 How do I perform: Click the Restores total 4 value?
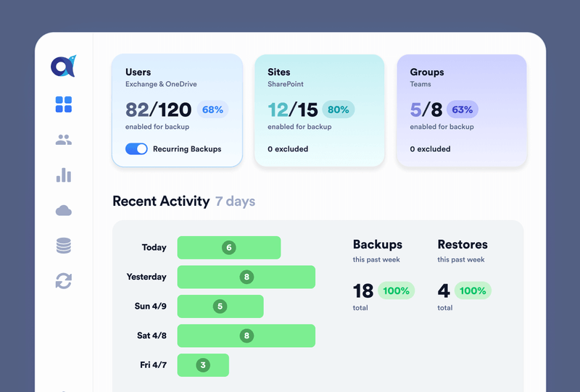coord(444,291)
